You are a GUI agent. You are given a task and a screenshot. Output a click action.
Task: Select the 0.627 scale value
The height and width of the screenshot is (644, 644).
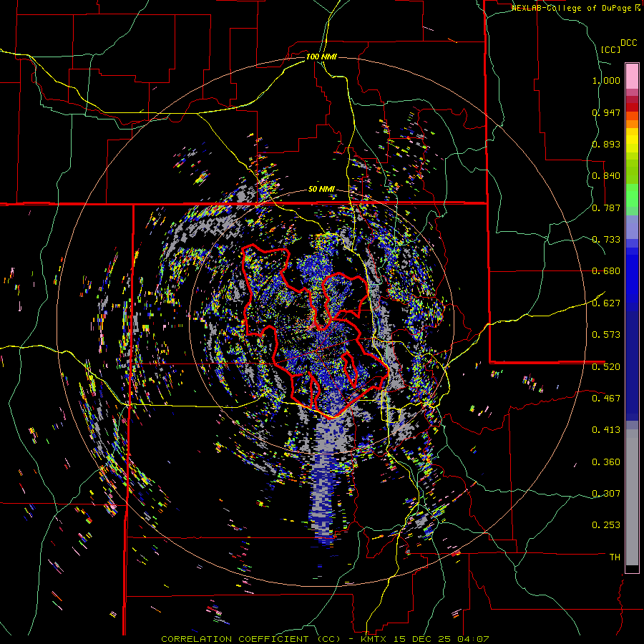point(606,303)
